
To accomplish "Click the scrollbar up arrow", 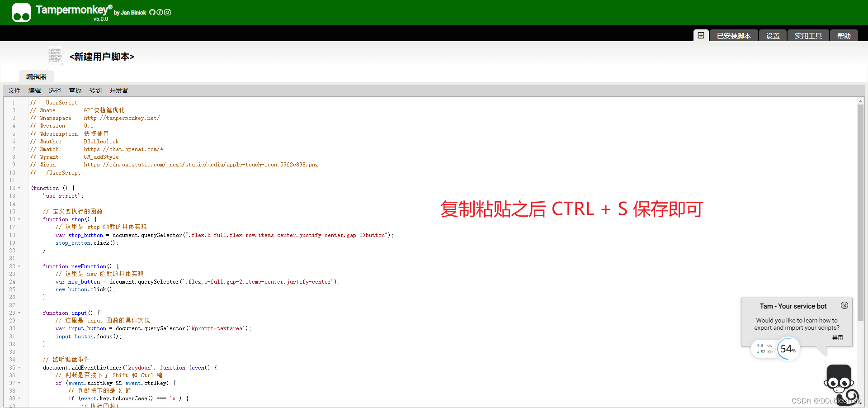I will (860, 101).
